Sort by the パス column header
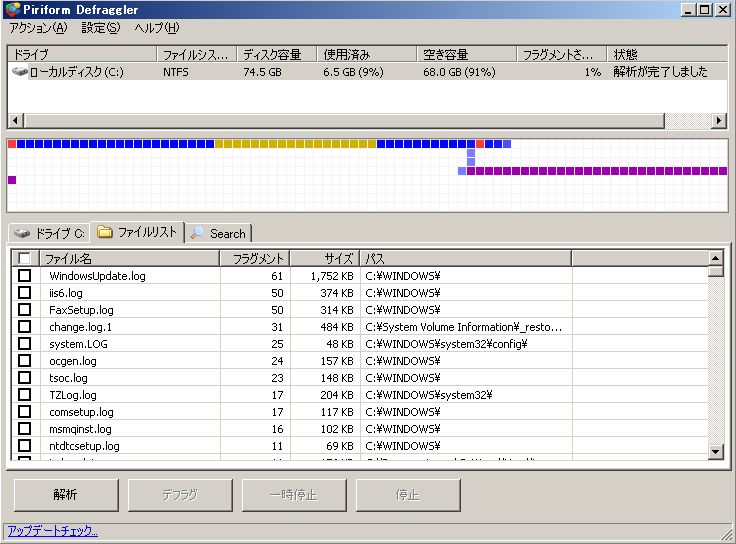The image size is (736, 544). coord(466,258)
